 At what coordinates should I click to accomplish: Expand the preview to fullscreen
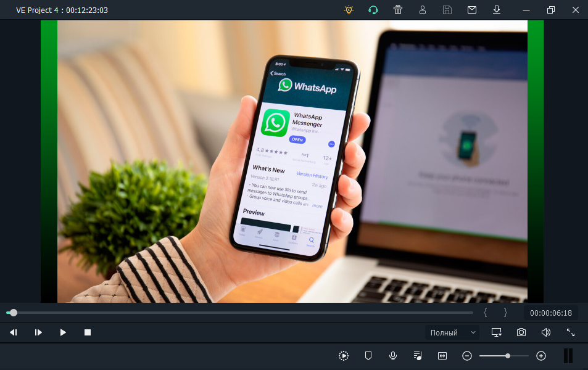pyautogui.click(x=571, y=332)
